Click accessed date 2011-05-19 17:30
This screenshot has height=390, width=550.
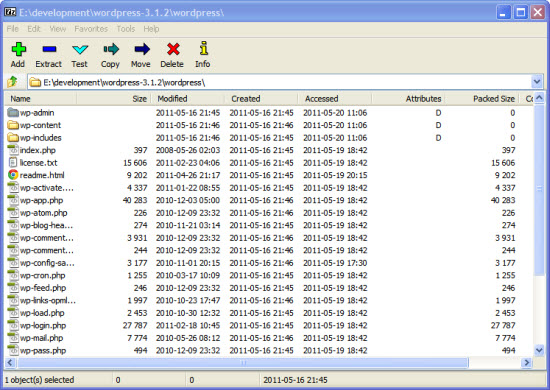335,263
